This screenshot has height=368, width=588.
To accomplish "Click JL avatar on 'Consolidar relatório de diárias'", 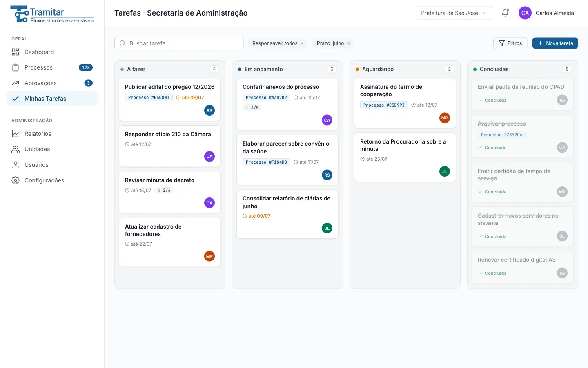I will pyautogui.click(x=327, y=229).
